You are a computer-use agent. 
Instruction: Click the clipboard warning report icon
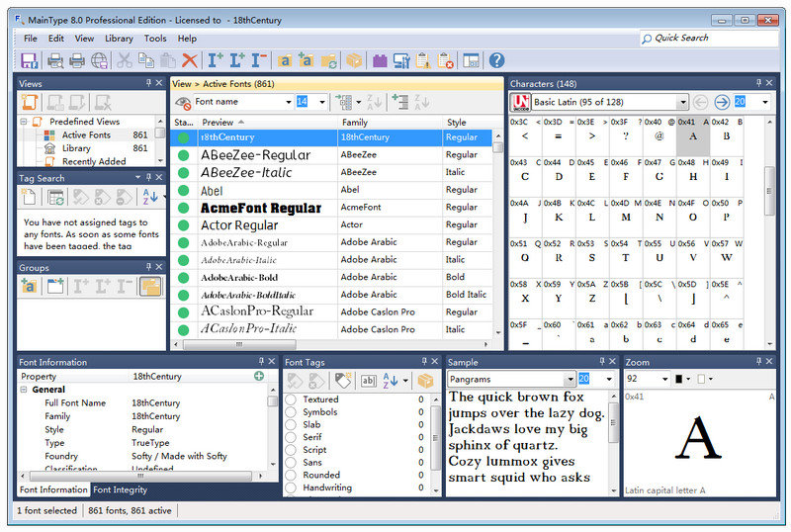[423, 60]
